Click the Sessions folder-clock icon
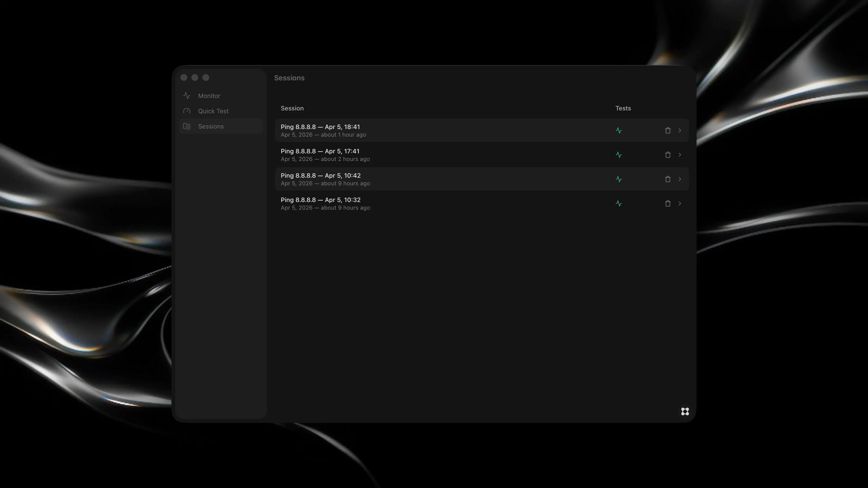Viewport: 868px width, 488px height. [x=187, y=126]
